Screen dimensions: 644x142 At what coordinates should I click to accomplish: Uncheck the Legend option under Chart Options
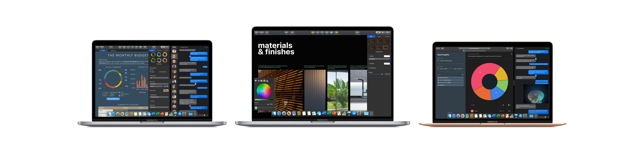point(150,72)
